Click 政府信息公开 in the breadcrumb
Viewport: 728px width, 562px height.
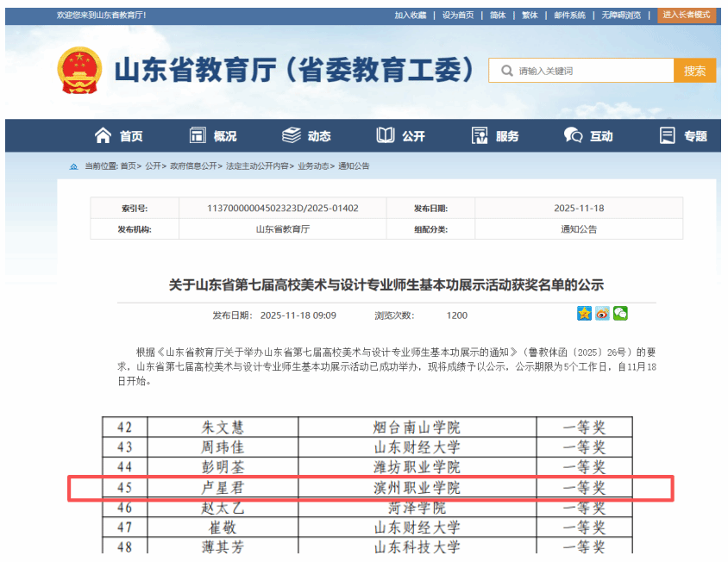click(193, 166)
